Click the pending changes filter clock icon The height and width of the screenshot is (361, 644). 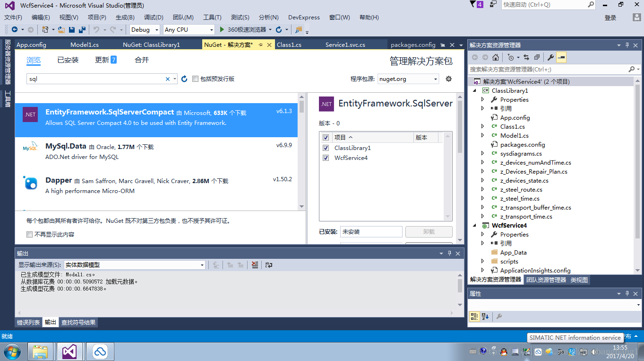(510, 57)
